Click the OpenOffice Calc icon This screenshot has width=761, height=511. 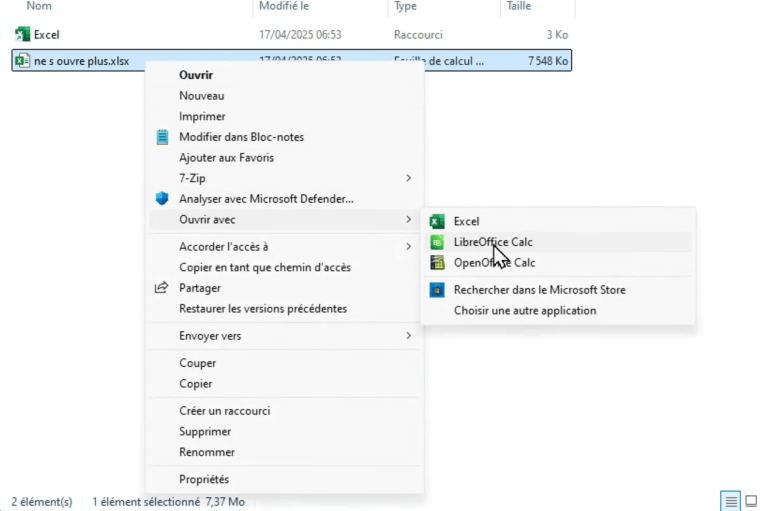pyautogui.click(x=437, y=263)
